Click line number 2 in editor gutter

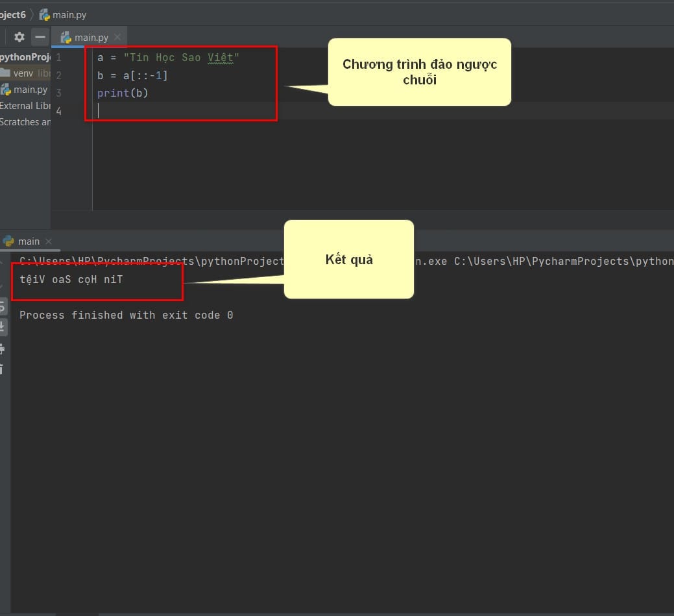point(59,75)
